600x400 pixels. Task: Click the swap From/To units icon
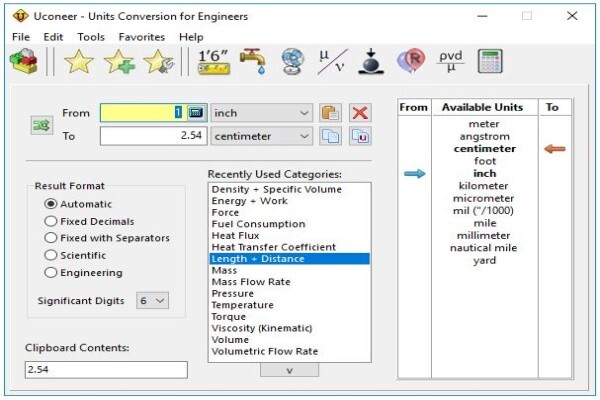click(42, 125)
